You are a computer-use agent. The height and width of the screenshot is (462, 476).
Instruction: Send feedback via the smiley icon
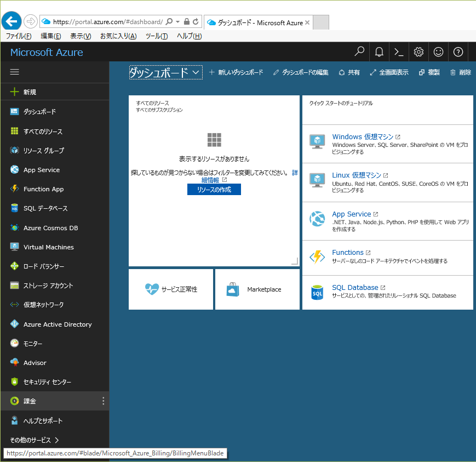coord(438,52)
